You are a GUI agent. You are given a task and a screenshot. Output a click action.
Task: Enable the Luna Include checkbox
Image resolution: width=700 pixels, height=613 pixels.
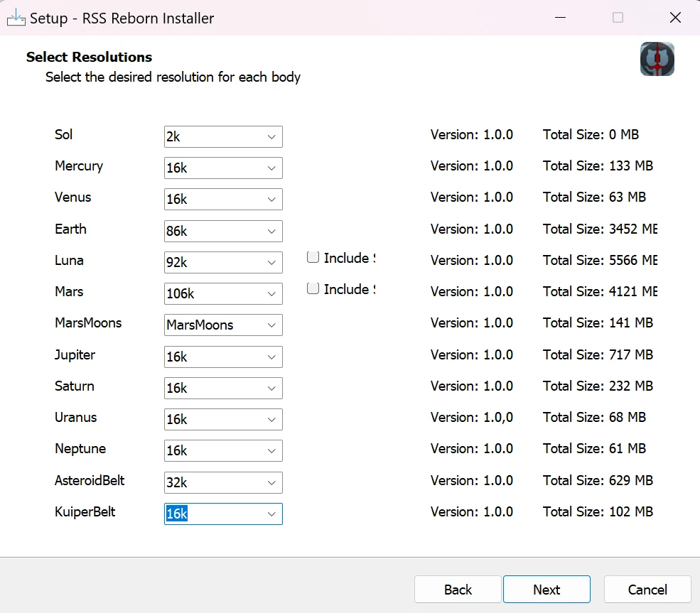pos(313,257)
